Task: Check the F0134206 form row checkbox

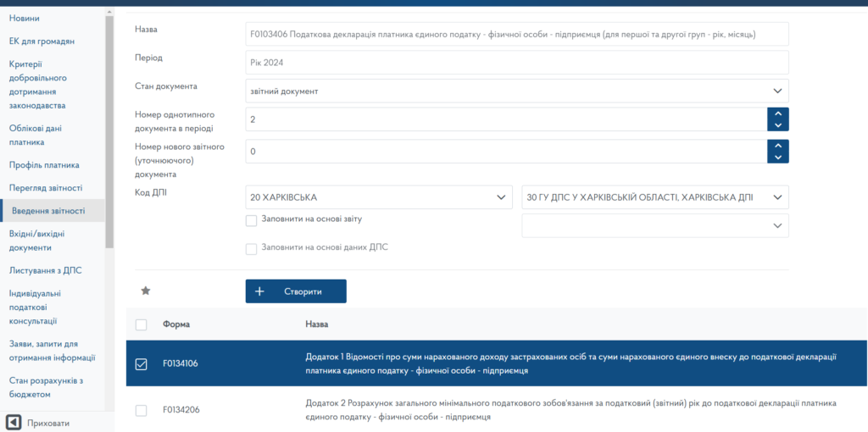Action: (x=142, y=411)
